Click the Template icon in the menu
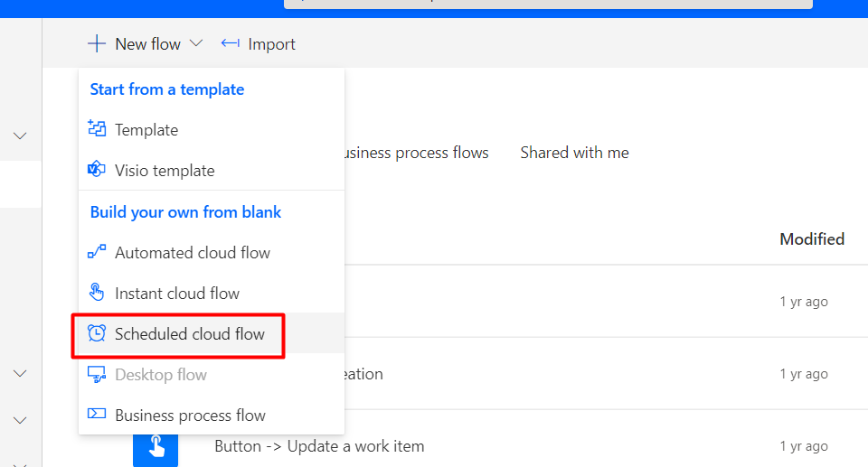 click(x=97, y=128)
